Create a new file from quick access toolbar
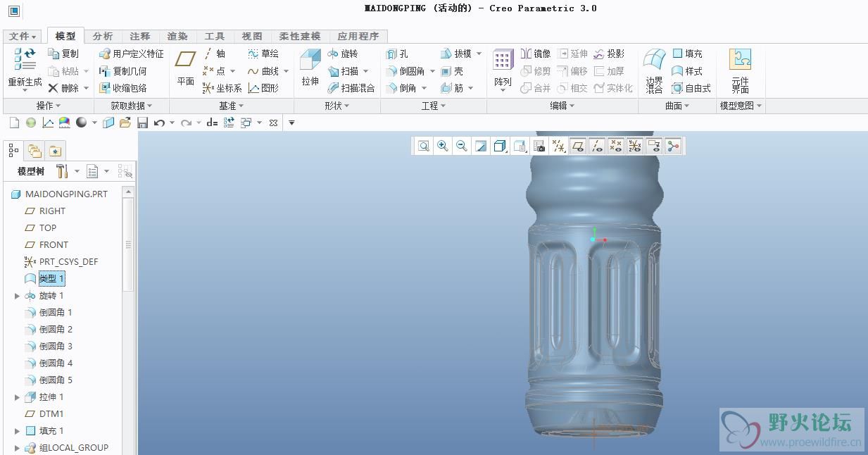This screenshot has width=868, height=455. click(14, 123)
